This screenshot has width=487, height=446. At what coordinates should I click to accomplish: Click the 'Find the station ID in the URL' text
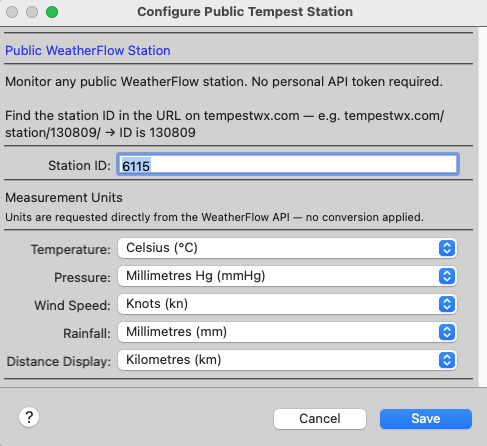pos(224,124)
